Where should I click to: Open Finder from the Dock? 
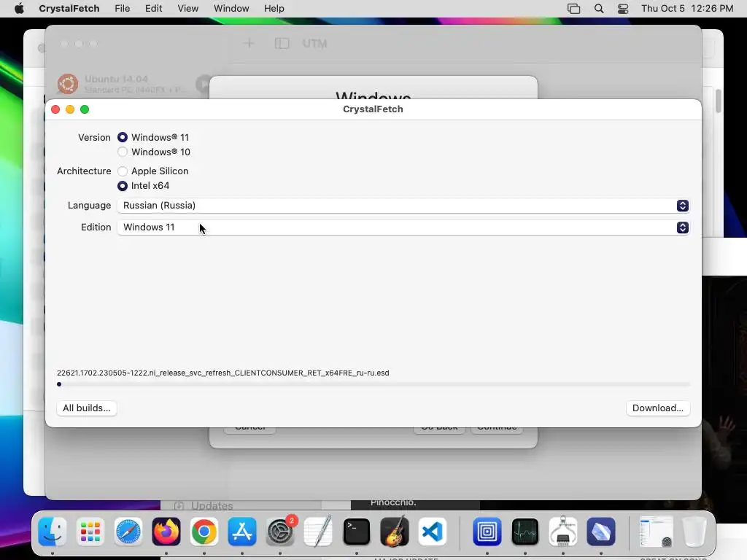(x=53, y=532)
